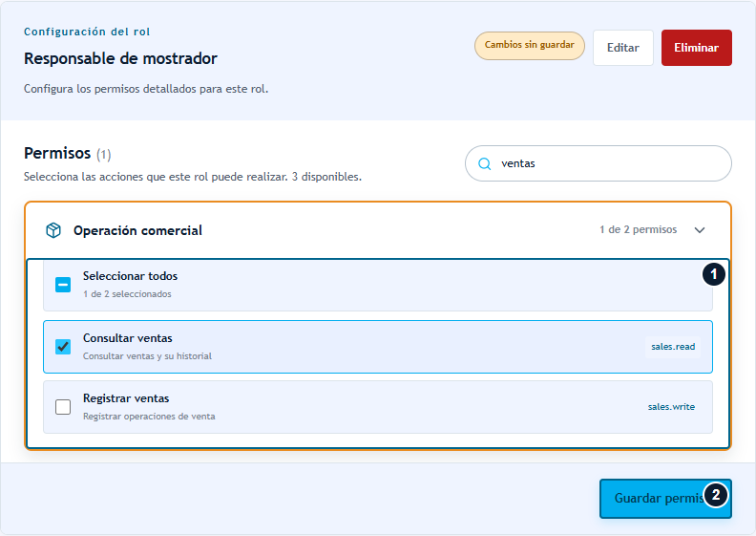The image size is (756, 536).
Task: Click the Cambios sin guardar badge
Action: [530, 45]
